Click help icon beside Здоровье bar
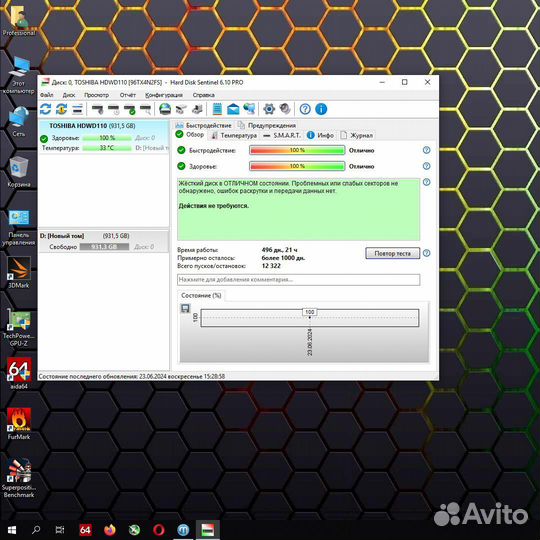The height and width of the screenshot is (540, 540). 426,166
